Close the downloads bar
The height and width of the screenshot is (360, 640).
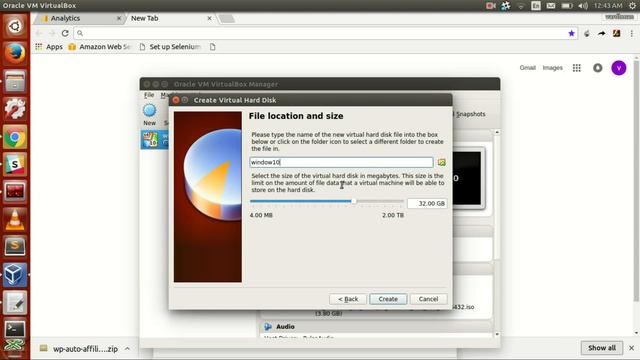click(631, 348)
